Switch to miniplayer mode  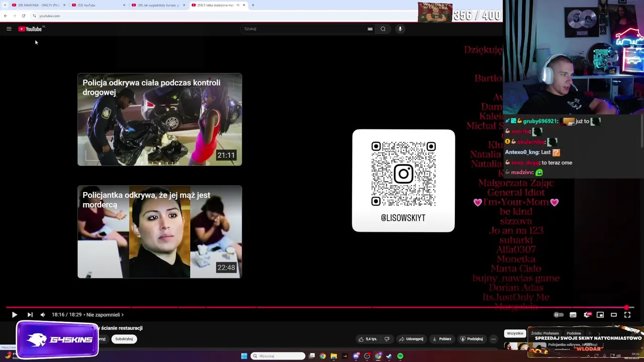click(600, 315)
